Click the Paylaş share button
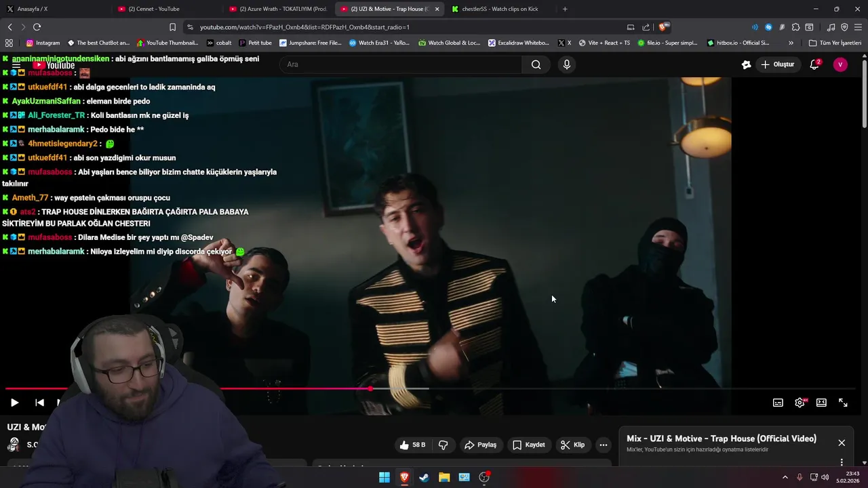The image size is (868, 488). click(x=480, y=445)
